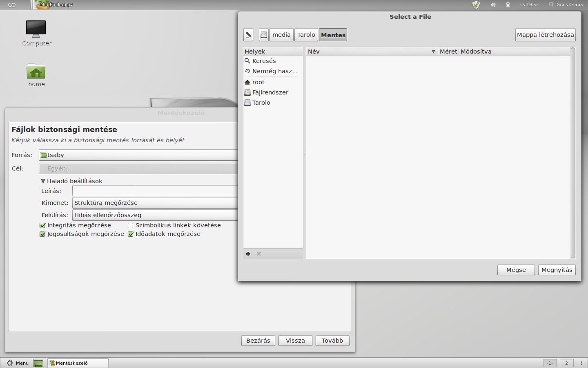
Task: Click Bezárás in Mentéskezelő window
Action: 258,341
